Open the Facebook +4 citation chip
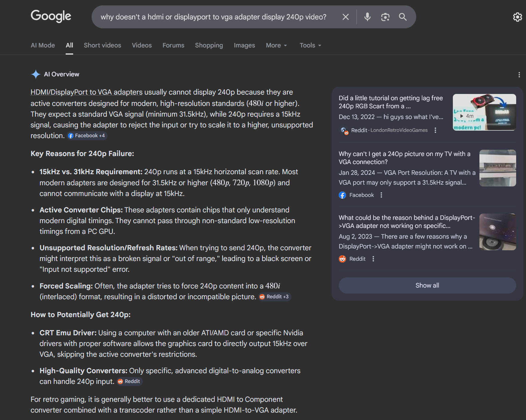 point(87,136)
